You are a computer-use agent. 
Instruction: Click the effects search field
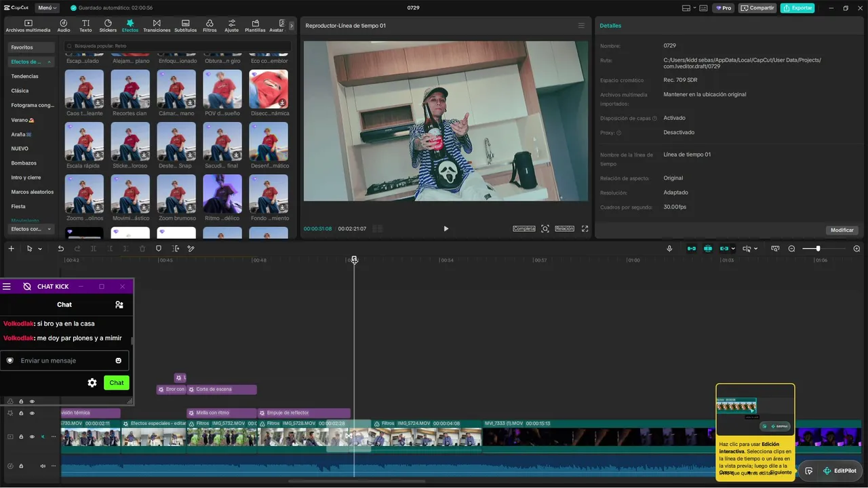coord(177,46)
